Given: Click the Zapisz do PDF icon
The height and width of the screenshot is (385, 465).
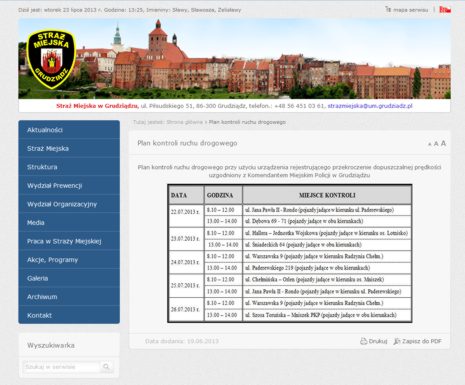Looking at the screenshot, I should point(397,341).
